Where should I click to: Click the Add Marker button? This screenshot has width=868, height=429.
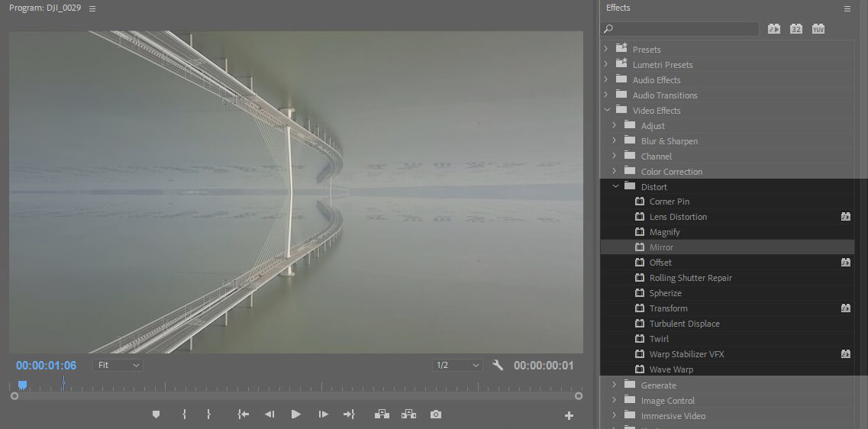coord(156,414)
